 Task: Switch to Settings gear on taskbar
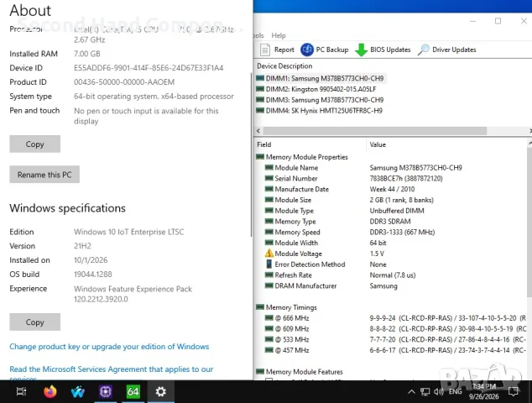pyautogui.click(x=160, y=392)
